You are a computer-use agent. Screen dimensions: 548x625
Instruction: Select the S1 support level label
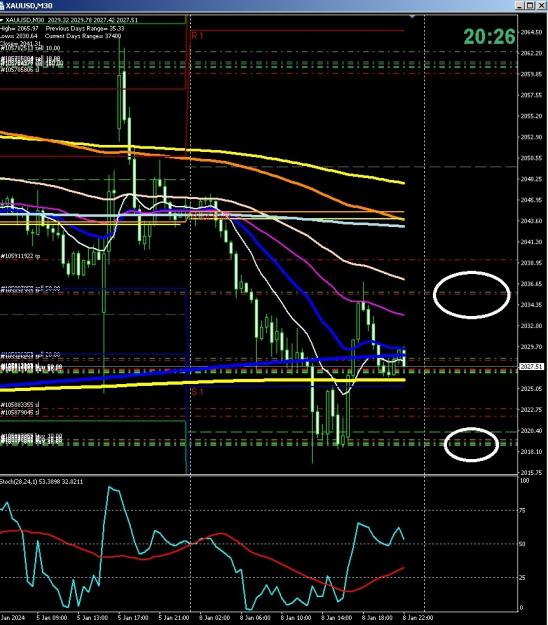(x=197, y=392)
